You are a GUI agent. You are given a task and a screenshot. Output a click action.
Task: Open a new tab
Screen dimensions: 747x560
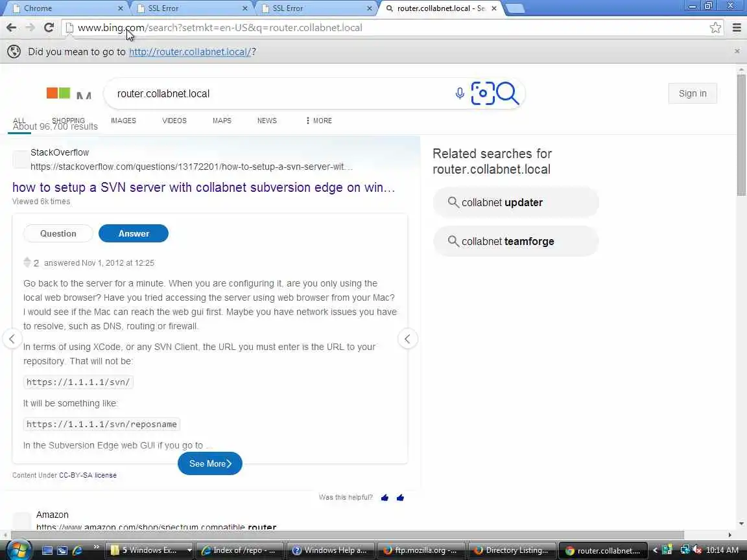pos(515,8)
